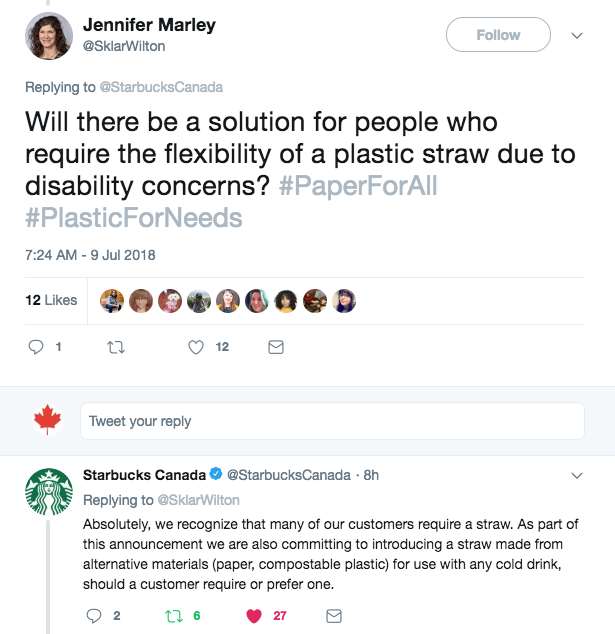Screen dimensions: 615x634
Task: Click the Tweet your reply field
Action: tap(332, 421)
